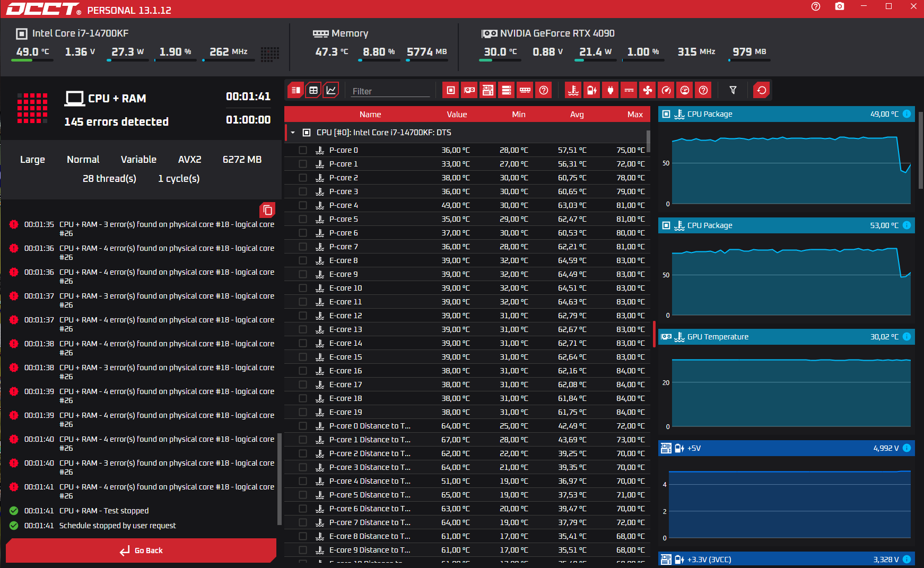Filter by power plug sensor type
This screenshot has width=924, height=568.
point(611,90)
